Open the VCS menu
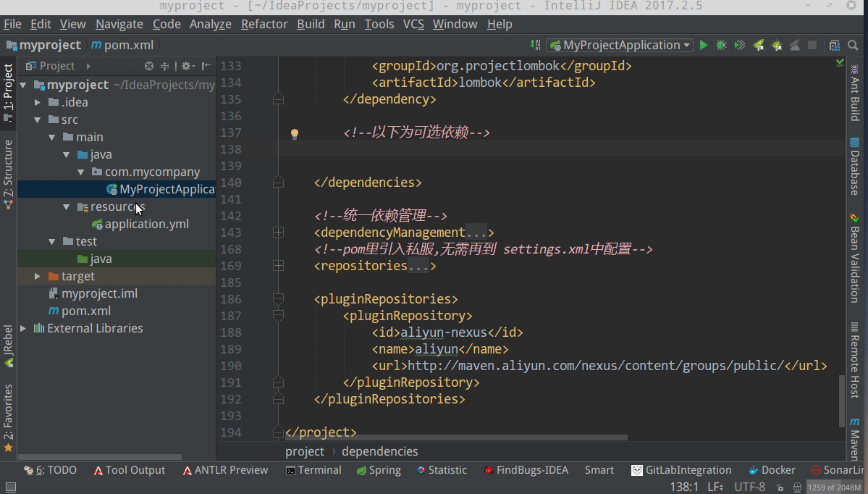The height and width of the screenshot is (494, 868). [413, 25]
